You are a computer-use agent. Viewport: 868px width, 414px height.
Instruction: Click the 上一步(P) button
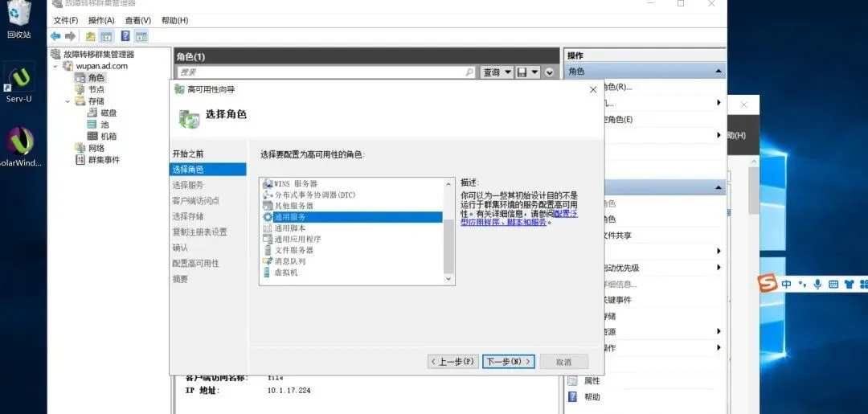452,362
